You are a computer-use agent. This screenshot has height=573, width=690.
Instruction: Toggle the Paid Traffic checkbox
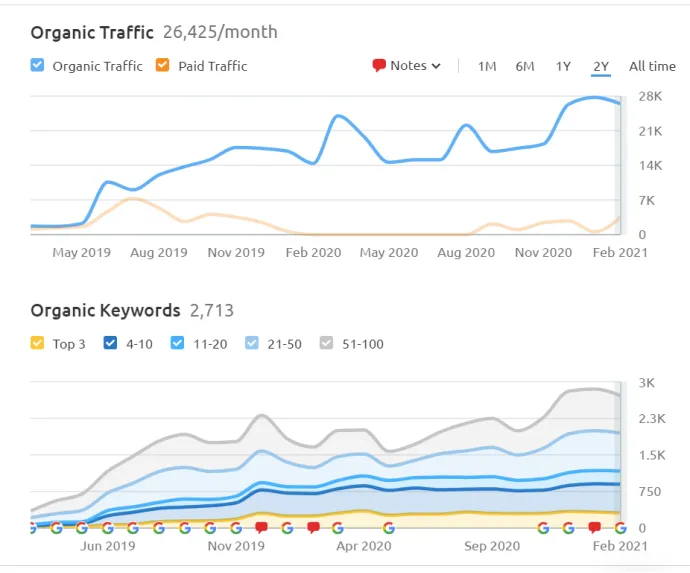click(162, 65)
